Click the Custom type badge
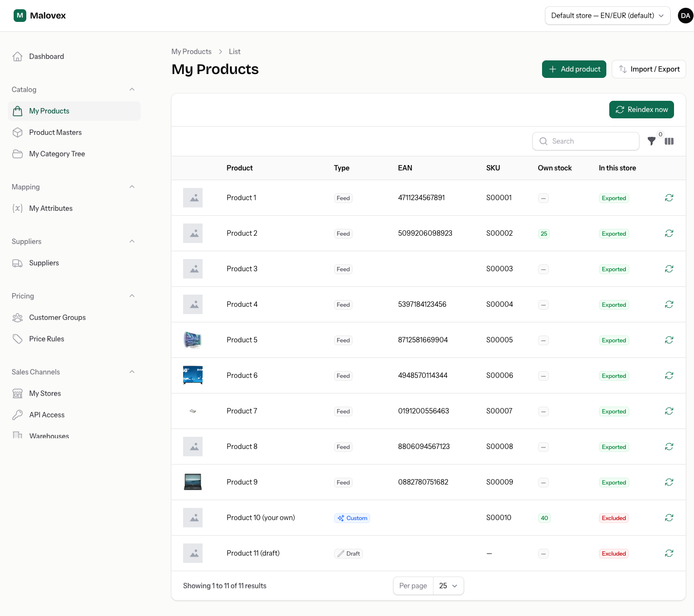Viewport: 694px width, 616px height. click(x=352, y=518)
